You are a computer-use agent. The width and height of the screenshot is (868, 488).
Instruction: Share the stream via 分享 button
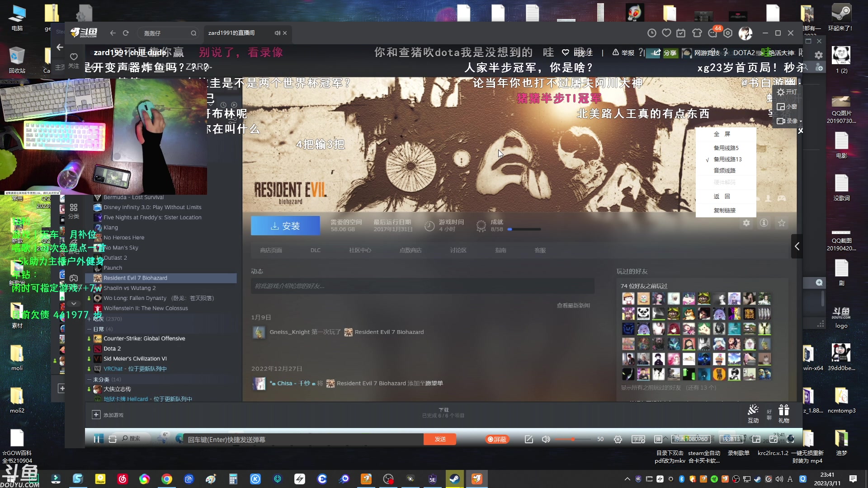coord(665,53)
